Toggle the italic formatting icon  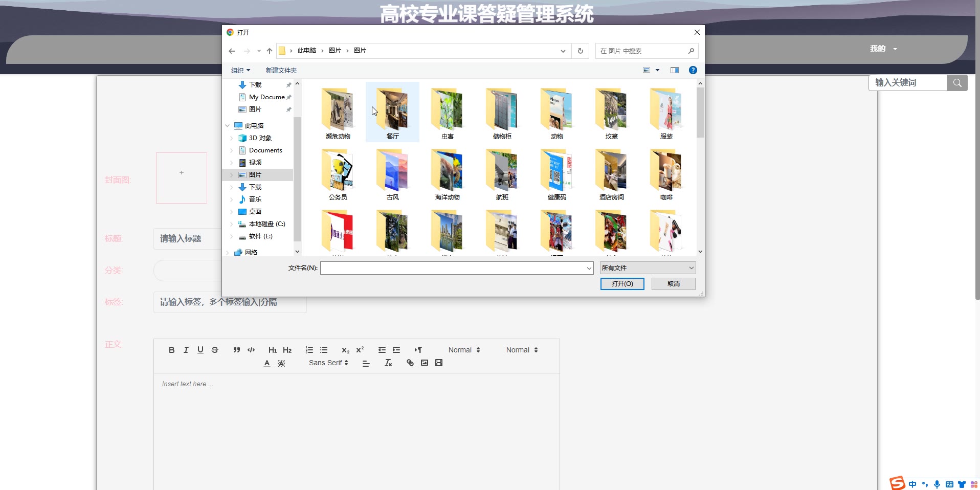tap(186, 350)
